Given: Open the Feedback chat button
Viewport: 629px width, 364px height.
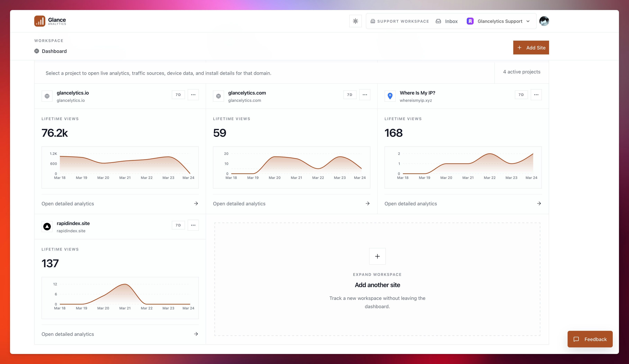Looking at the screenshot, I should (590, 339).
